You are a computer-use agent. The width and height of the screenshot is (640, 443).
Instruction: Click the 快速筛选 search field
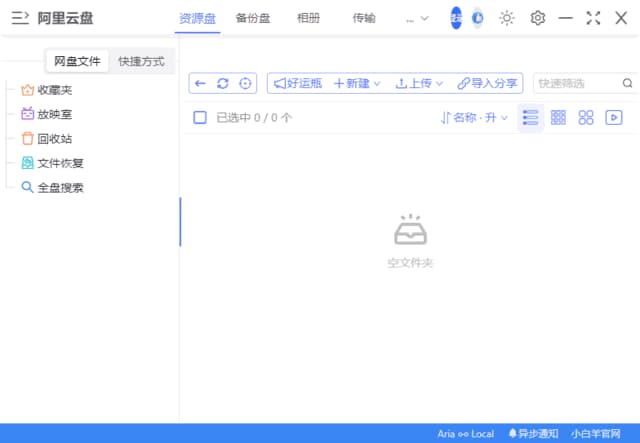pyautogui.click(x=575, y=84)
